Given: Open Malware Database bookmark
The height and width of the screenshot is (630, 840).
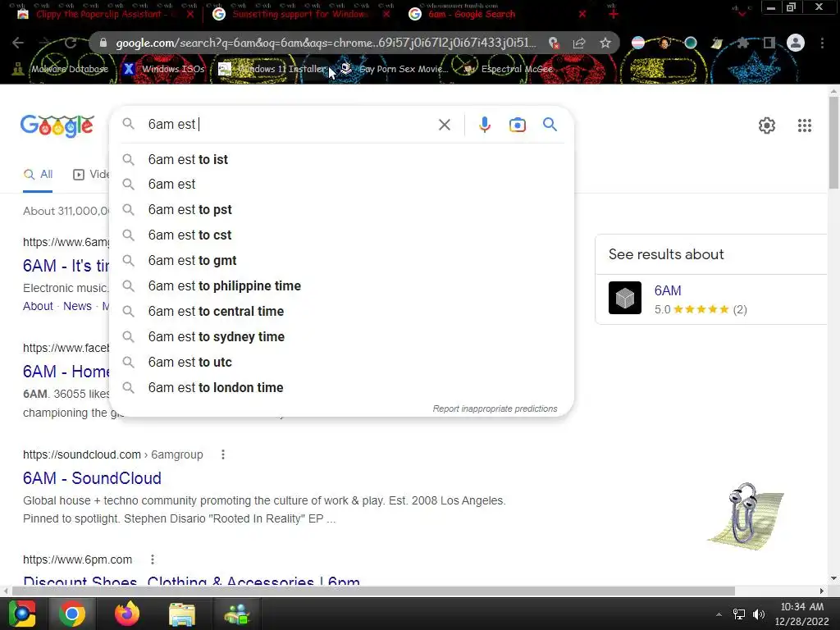Looking at the screenshot, I should tap(61, 69).
